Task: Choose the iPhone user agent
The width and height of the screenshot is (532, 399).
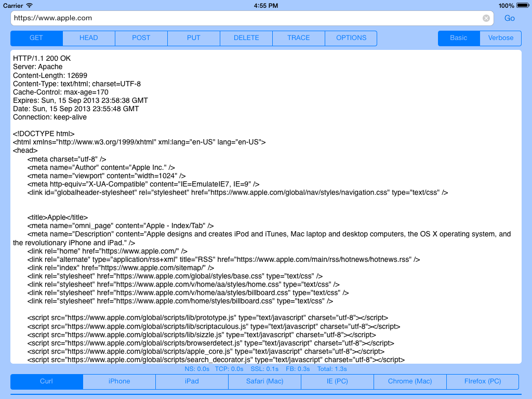Action: point(119,381)
